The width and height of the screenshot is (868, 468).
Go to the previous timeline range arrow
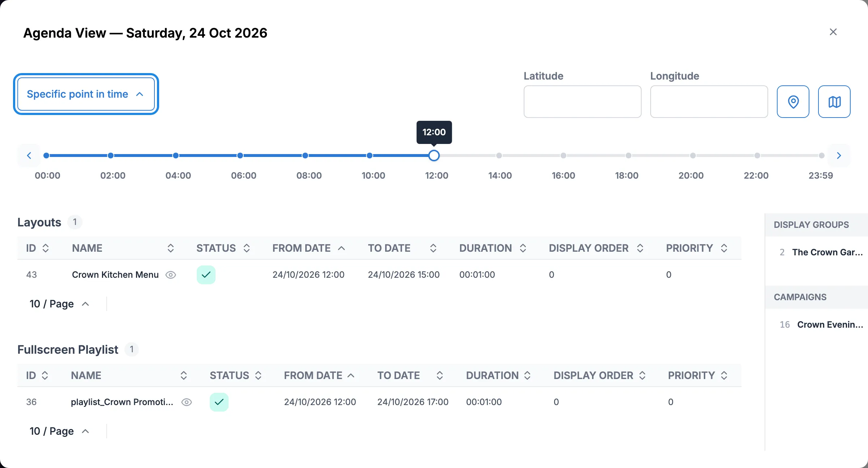pos(29,156)
